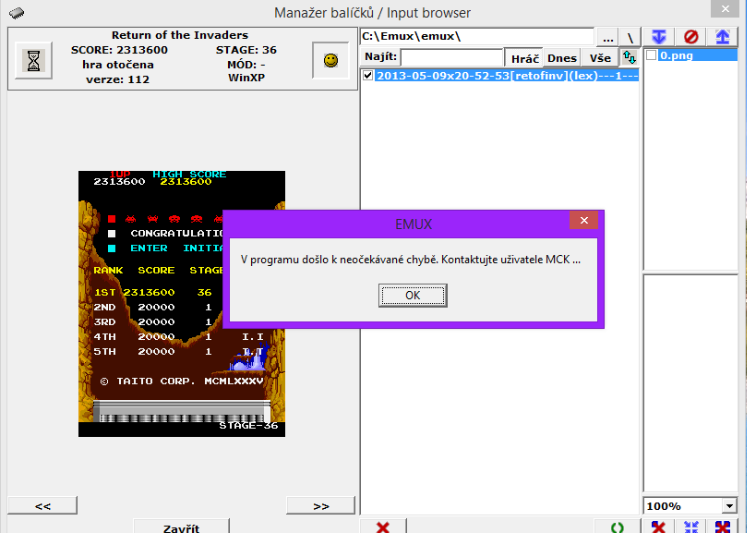This screenshot has height=533, width=756.
Task: Click the hra otočena label
Action: pyautogui.click(x=118, y=64)
